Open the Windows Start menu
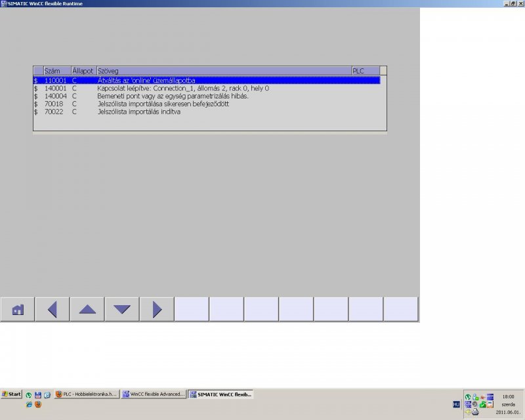Screen dimensions: 525x420 pos(11,394)
